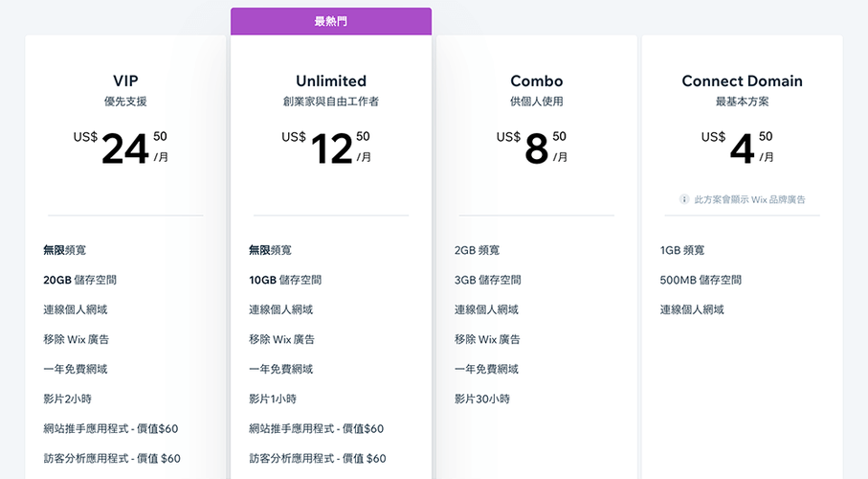868x479 pixels.
Task: Click 無限頻寬 in the Unlimited plan
Action: point(270,250)
